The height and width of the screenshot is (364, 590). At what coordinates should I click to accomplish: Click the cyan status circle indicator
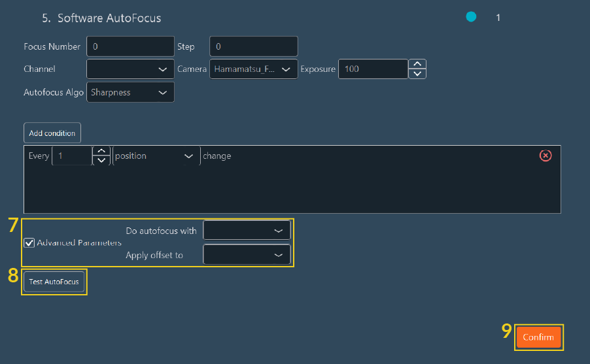click(x=471, y=18)
